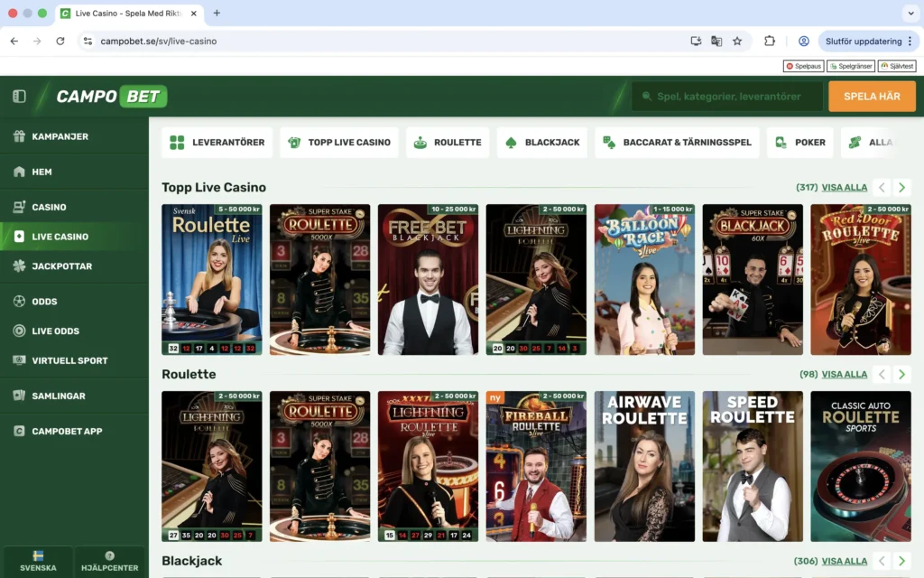This screenshot has width=924, height=578.
Task: Activate the Spelpaus control
Action: 803,65
